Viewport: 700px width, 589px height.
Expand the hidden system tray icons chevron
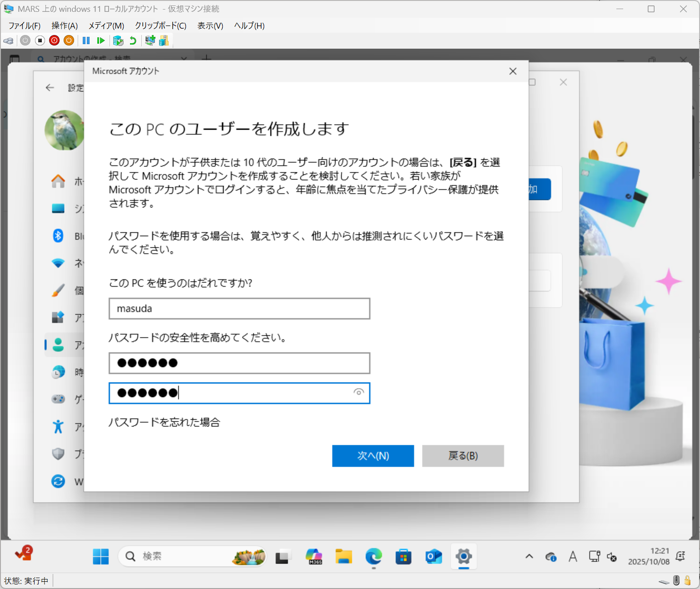pos(529,556)
